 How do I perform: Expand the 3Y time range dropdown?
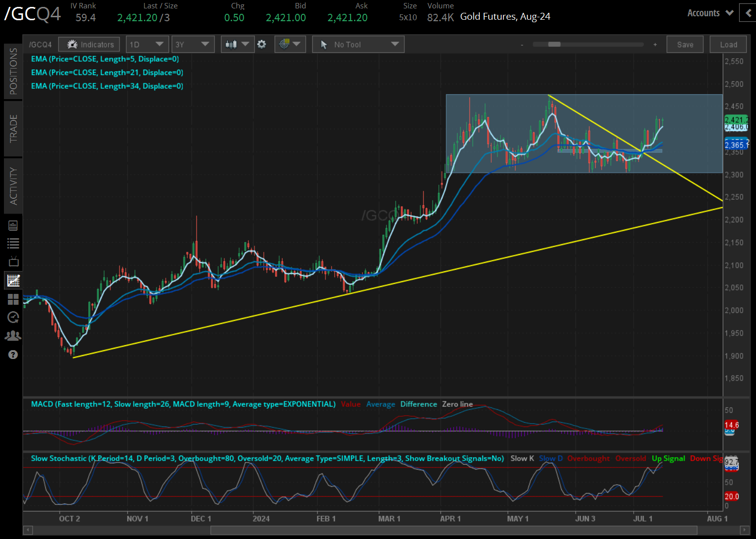(x=192, y=44)
